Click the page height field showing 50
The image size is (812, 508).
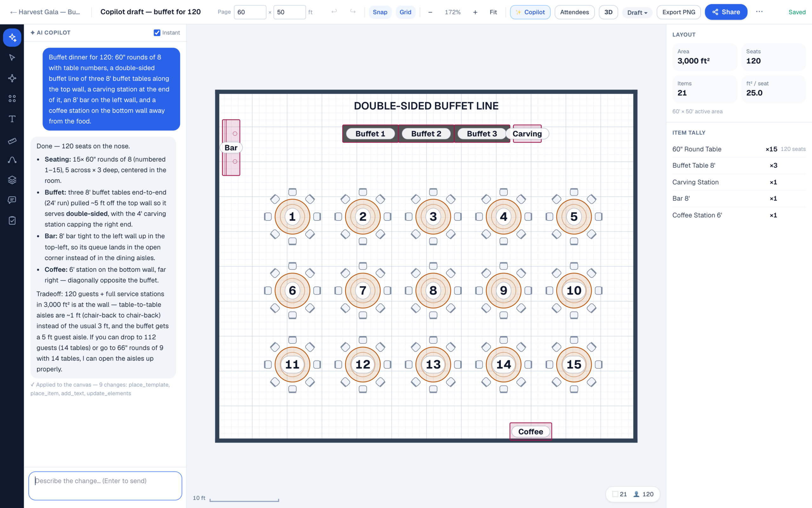289,12
